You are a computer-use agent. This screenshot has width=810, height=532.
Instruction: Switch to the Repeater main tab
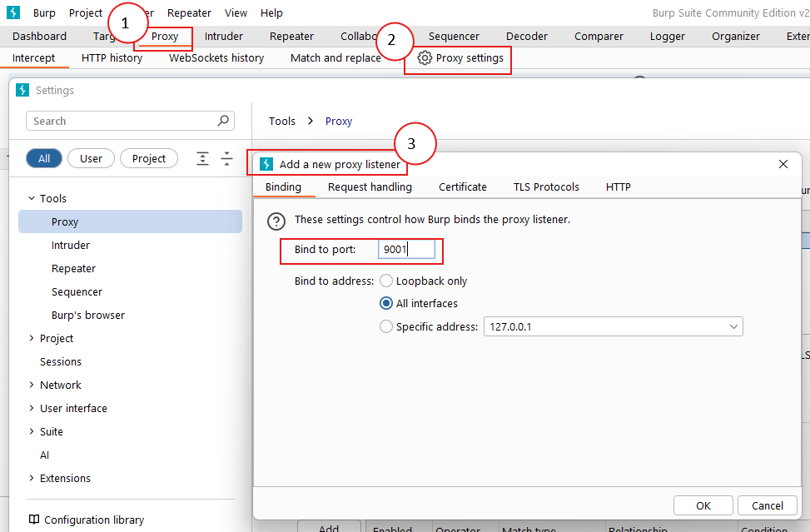(x=291, y=36)
